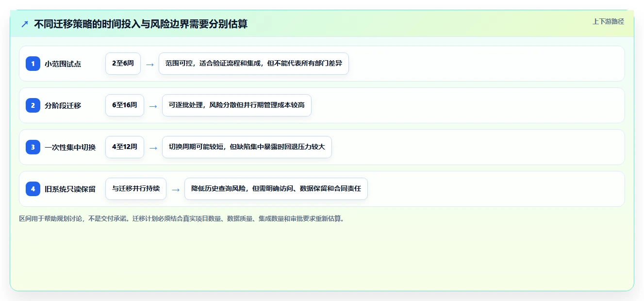Click step number 2 badge for 分阶段迁移
The image size is (644, 301).
(x=33, y=105)
